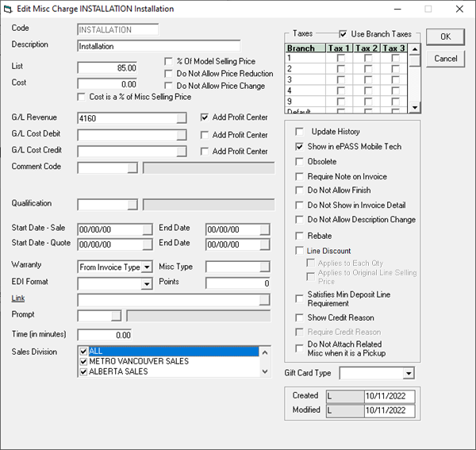
Task: Click the G/L Revenue lookup button
Action: (x=182, y=117)
